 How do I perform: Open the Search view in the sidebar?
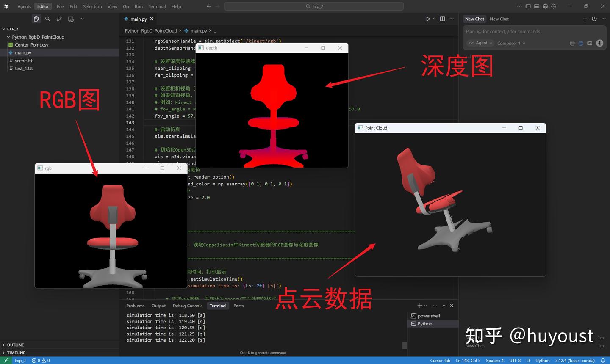coord(47,19)
